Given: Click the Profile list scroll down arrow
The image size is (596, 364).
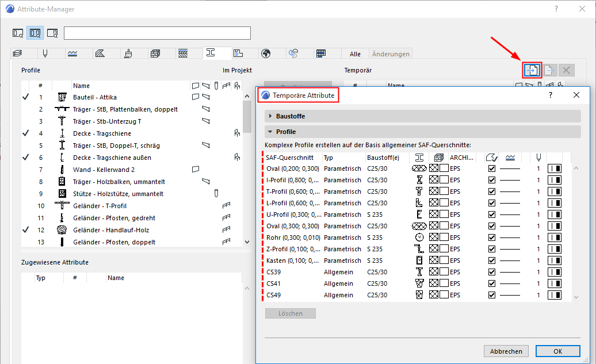Looking at the screenshot, I should 247,242.
